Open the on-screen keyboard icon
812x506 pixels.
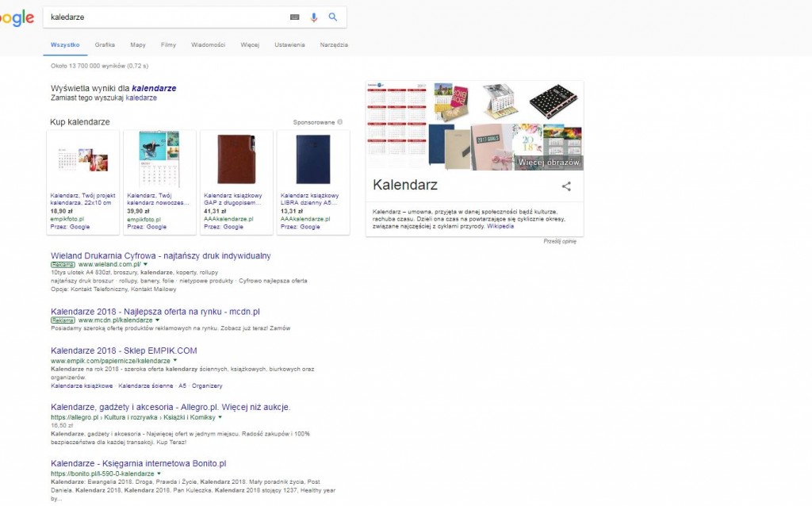point(295,17)
